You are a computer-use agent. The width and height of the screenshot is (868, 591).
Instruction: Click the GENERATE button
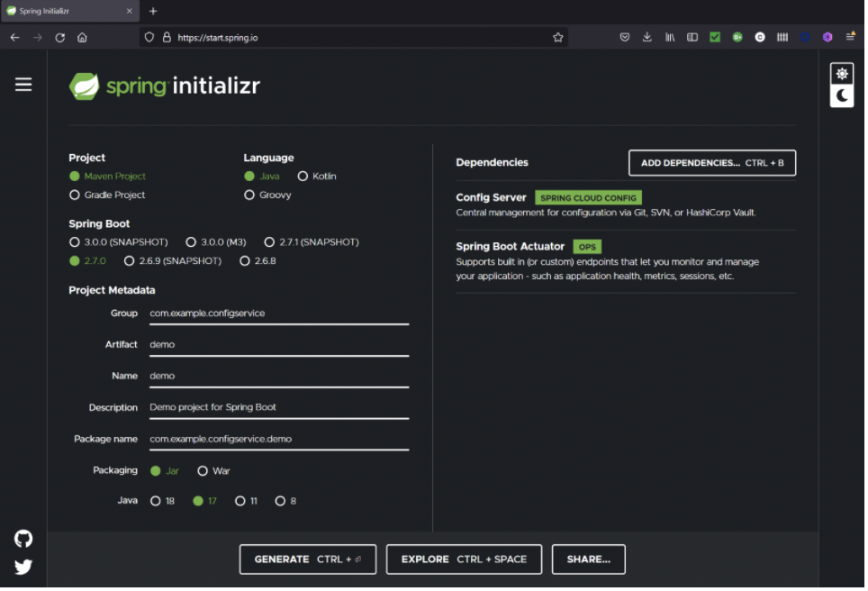pyautogui.click(x=307, y=559)
